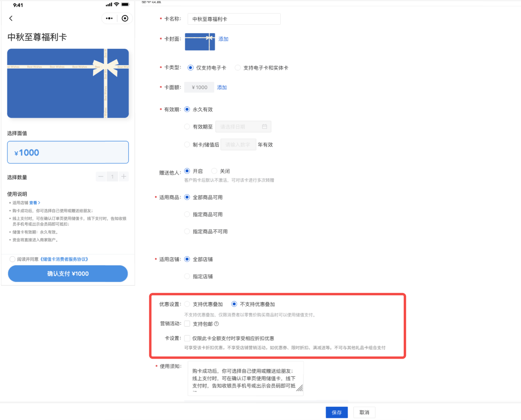Image resolution: width=521 pixels, height=420 pixels.
Task: Select 指定商品不可用 option
Action: [x=187, y=231]
